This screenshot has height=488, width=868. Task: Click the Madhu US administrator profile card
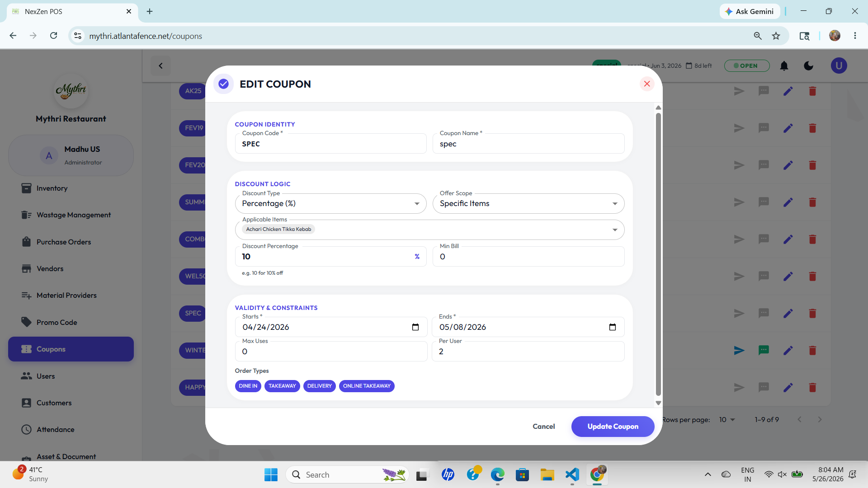(71, 155)
